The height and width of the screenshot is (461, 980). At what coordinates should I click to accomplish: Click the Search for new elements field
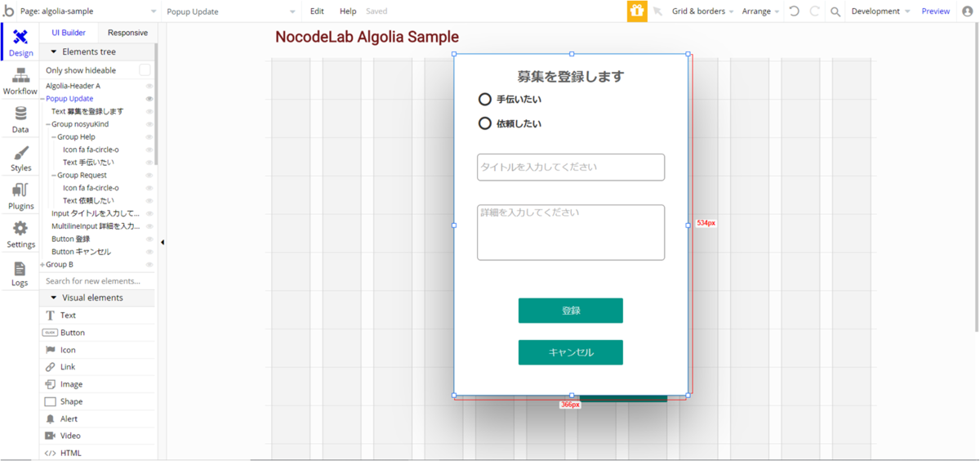point(96,281)
